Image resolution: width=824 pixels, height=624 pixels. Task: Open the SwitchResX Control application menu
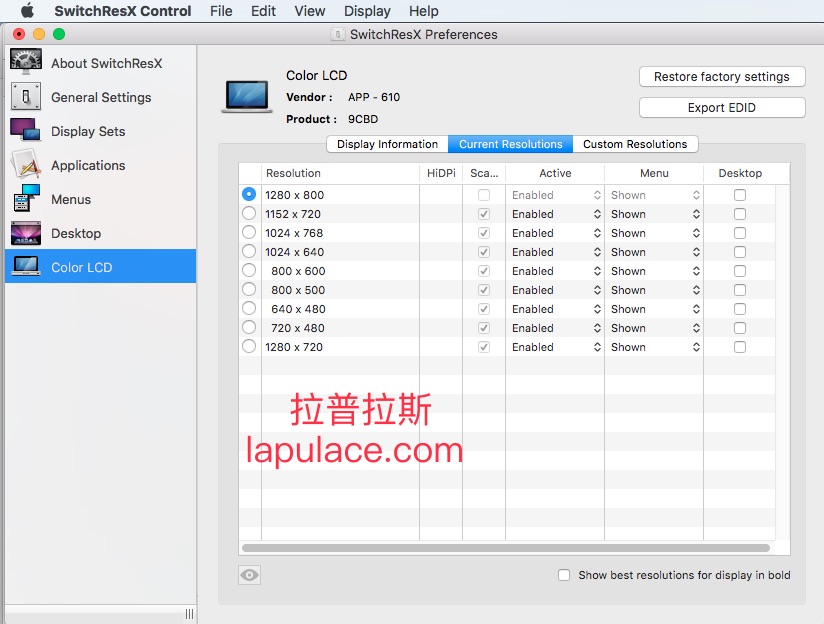(122, 11)
